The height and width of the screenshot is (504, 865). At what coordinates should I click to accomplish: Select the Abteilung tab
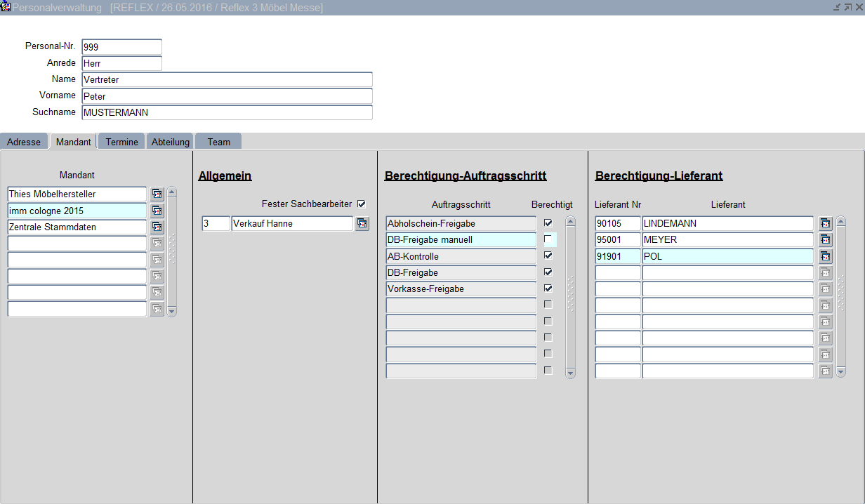[171, 142]
